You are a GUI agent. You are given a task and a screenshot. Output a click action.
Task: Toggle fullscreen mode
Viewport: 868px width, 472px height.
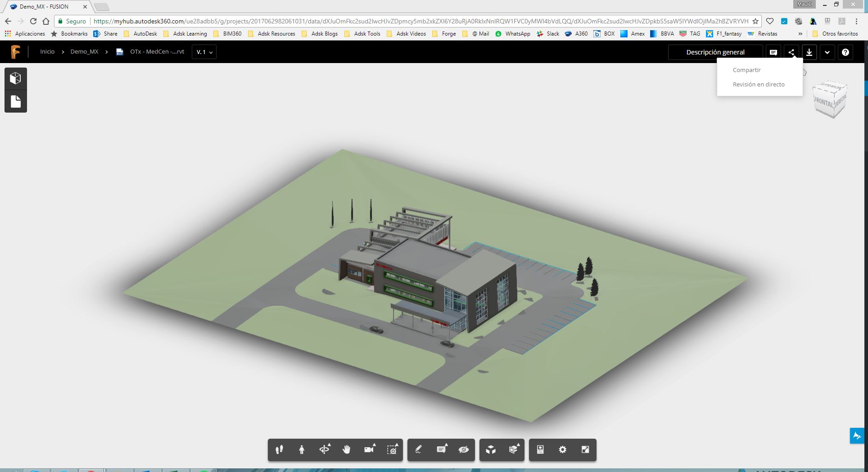(585, 450)
